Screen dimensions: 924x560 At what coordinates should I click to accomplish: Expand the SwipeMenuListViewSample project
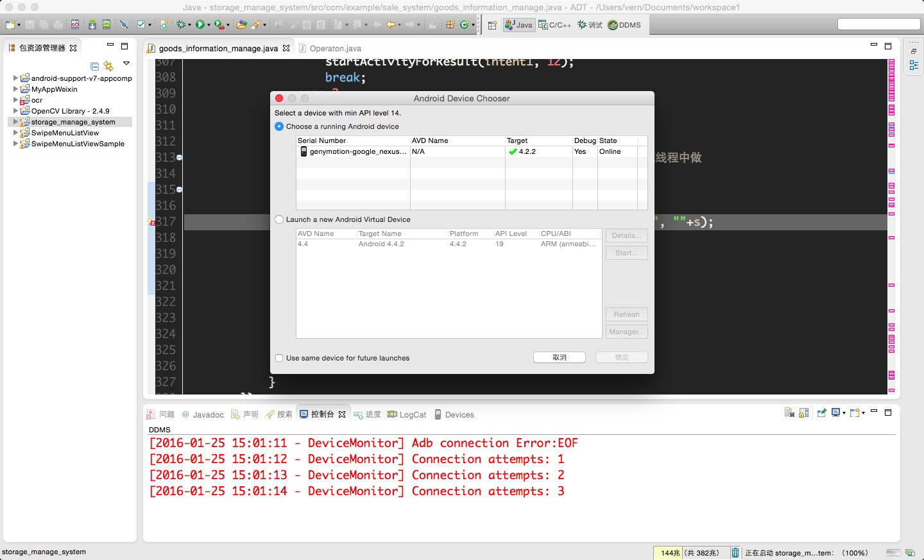[x=15, y=144]
